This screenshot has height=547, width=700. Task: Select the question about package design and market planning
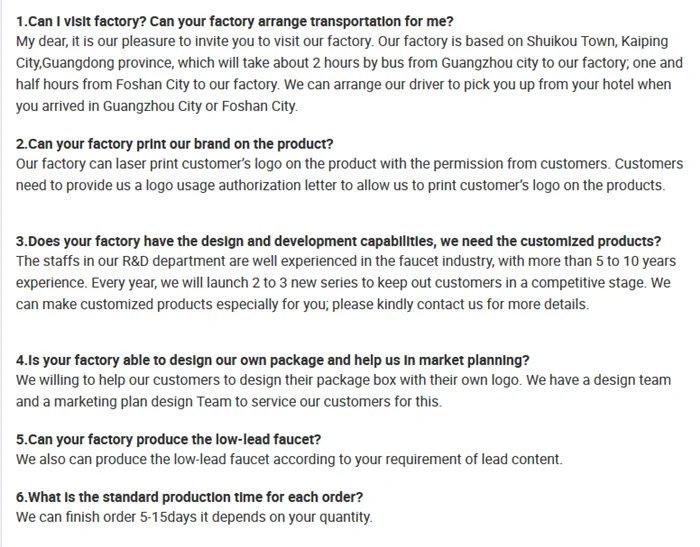[273, 360]
